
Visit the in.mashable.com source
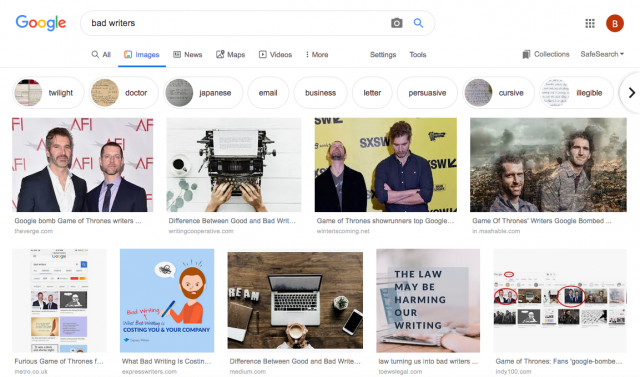496,231
